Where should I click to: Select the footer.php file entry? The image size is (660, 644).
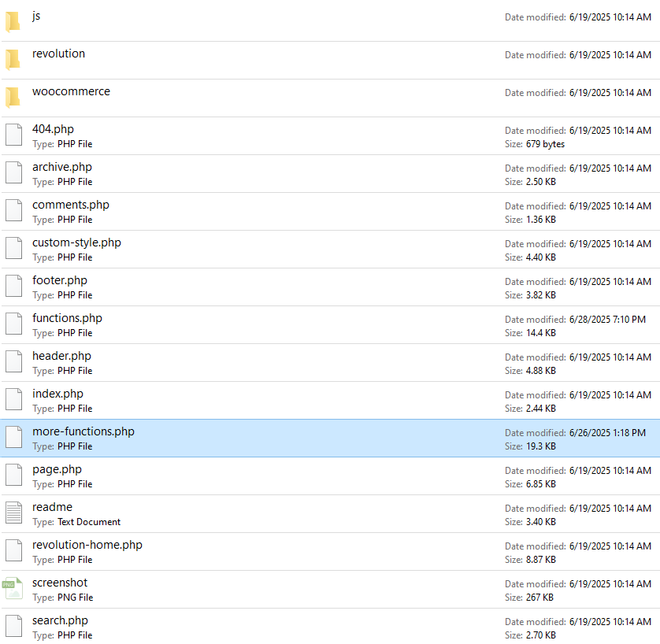coord(60,280)
